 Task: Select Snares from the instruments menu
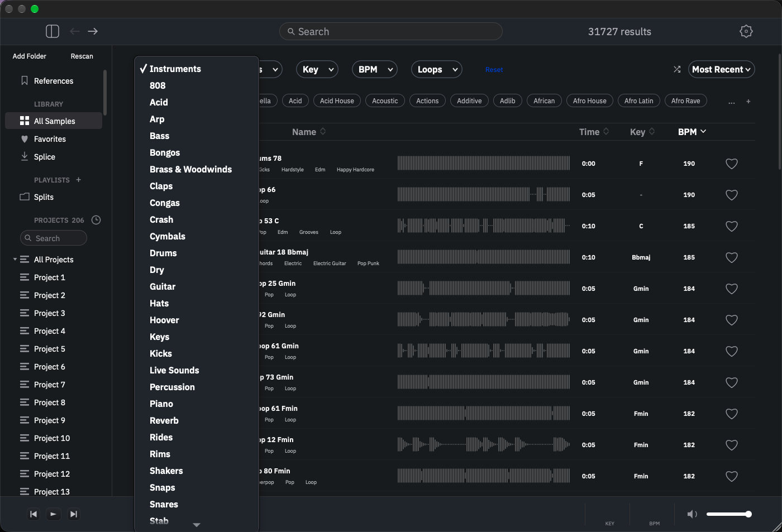197,504
